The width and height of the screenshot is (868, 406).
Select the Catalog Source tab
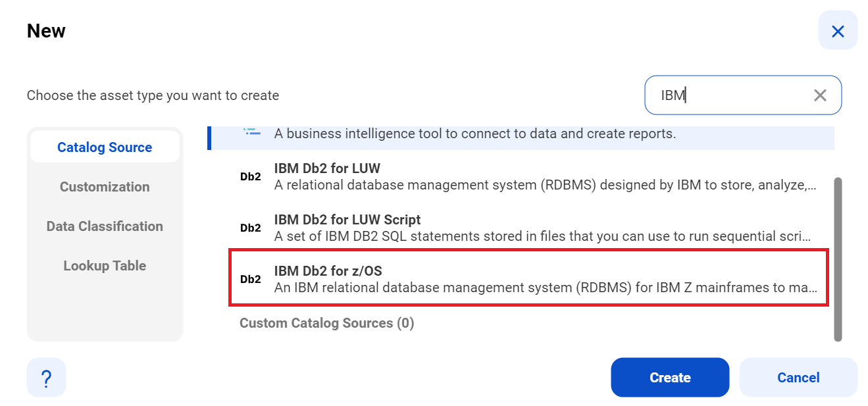click(x=105, y=147)
